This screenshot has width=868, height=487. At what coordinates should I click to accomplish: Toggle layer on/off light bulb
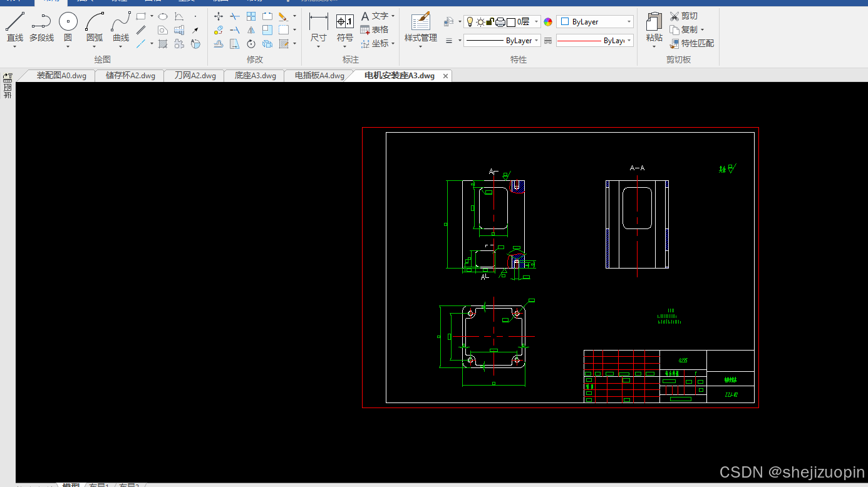tap(470, 22)
